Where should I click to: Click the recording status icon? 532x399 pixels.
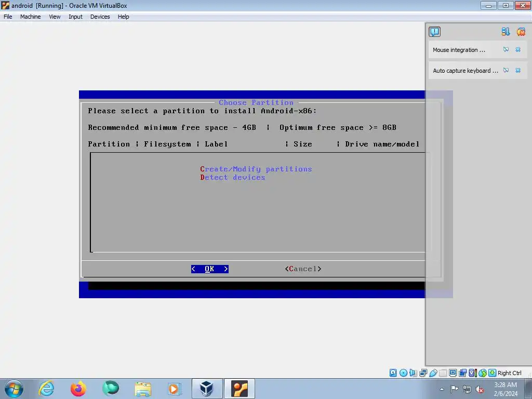pyautogui.click(x=462, y=373)
